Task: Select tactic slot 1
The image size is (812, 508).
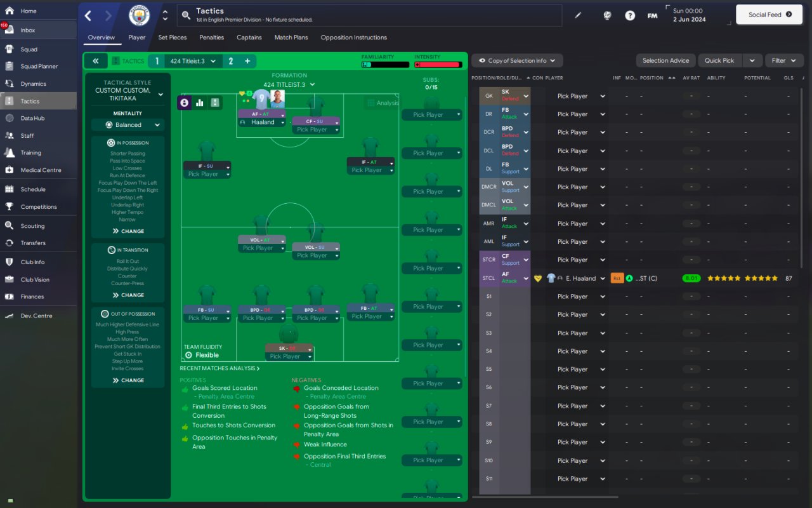Action: pyautogui.click(x=156, y=61)
